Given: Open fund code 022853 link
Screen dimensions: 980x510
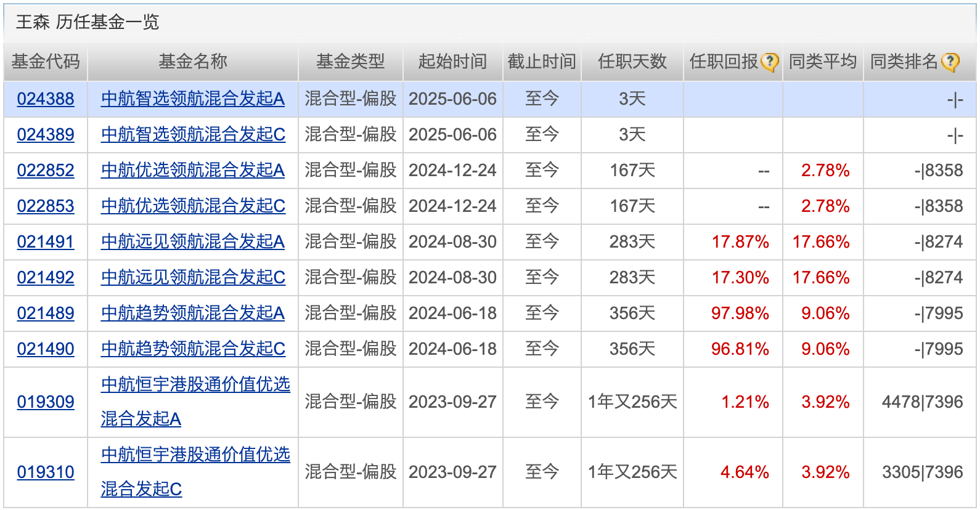Looking at the screenshot, I should pos(46,206).
